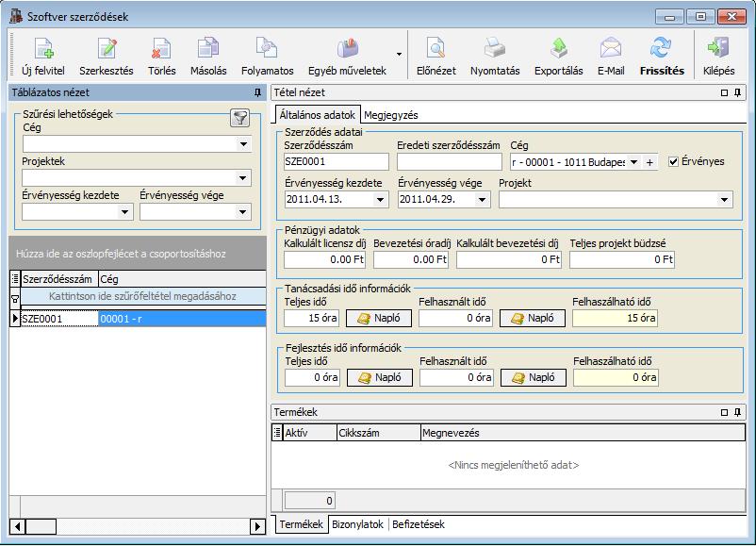Switch to Megjegyzés tab
The width and height of the screenshot is (756, 546).
[x=391, y=115]
